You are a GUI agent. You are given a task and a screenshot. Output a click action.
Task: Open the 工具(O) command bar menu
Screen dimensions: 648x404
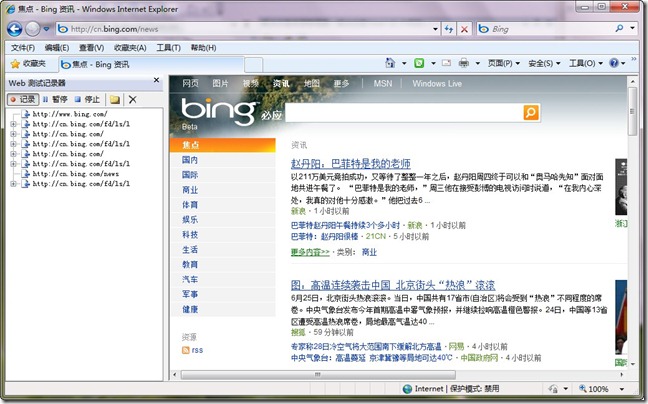(586, 63)
